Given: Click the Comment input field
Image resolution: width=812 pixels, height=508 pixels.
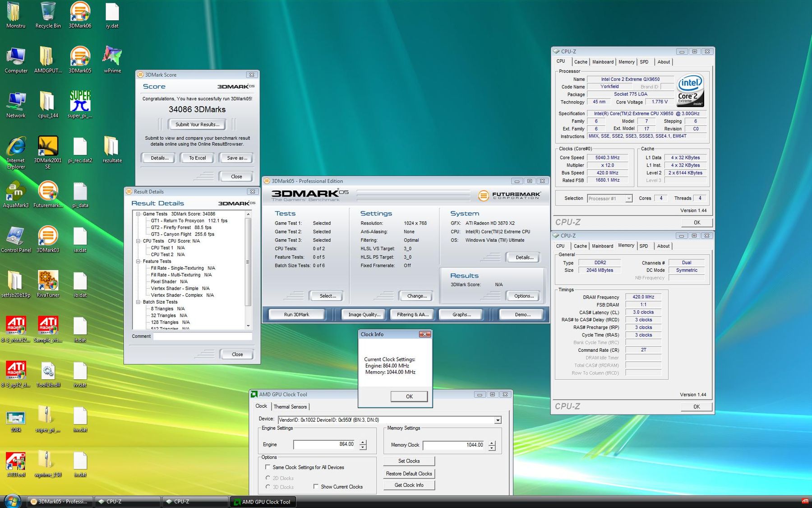Looking at the screenshot, I should pyautogui.click(x=203, y=336).
